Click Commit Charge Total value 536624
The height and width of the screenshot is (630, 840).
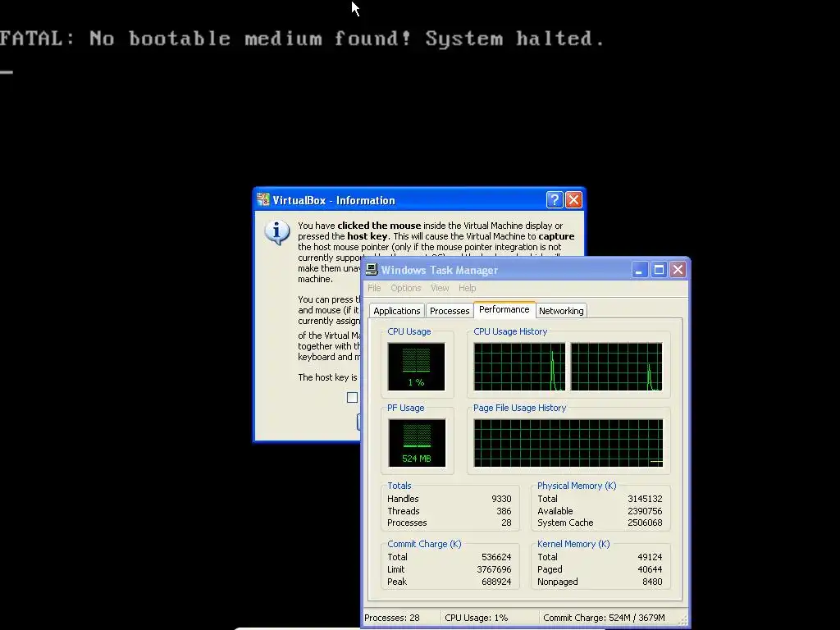pyautogui.click(x=496, y=557)
